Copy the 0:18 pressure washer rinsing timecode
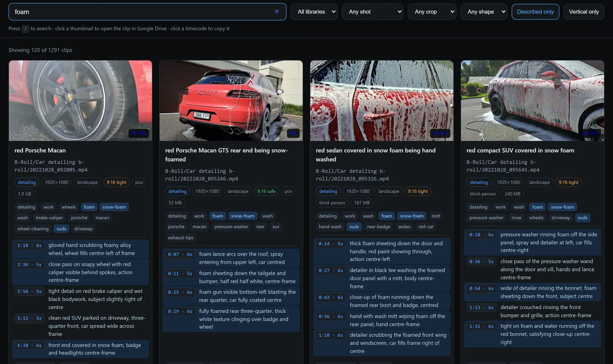Image resolution: width=613 pixels, height=364 pixels. tap(482, 234)
